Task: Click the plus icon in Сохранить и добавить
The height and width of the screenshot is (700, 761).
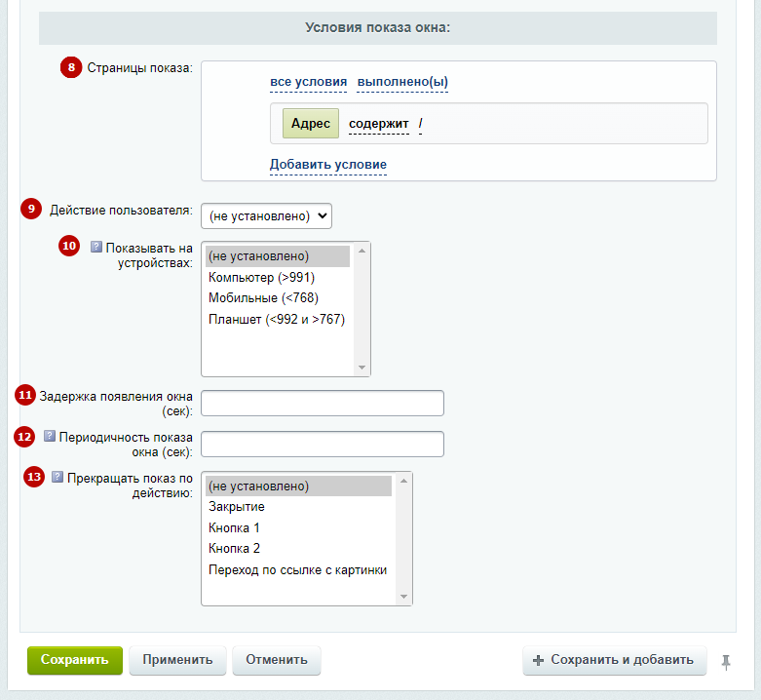Action: click(538, 660)
